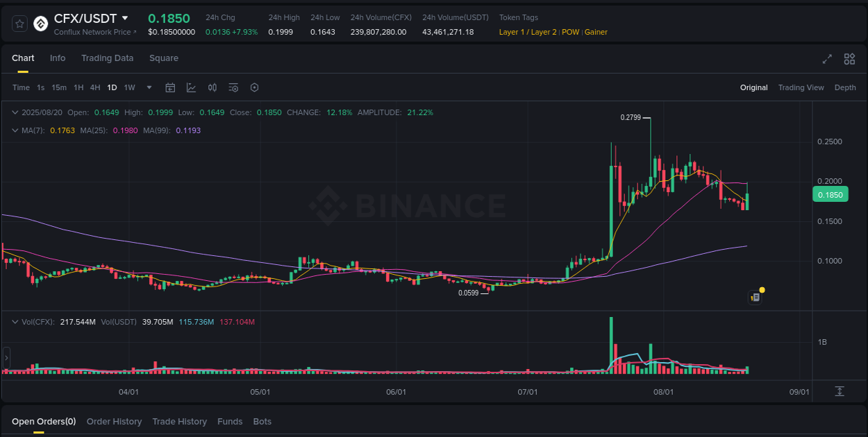Viewport: 868px width, 437px height.
Task: Click the favorite star icon beside the pair
Action: point(19,23)
